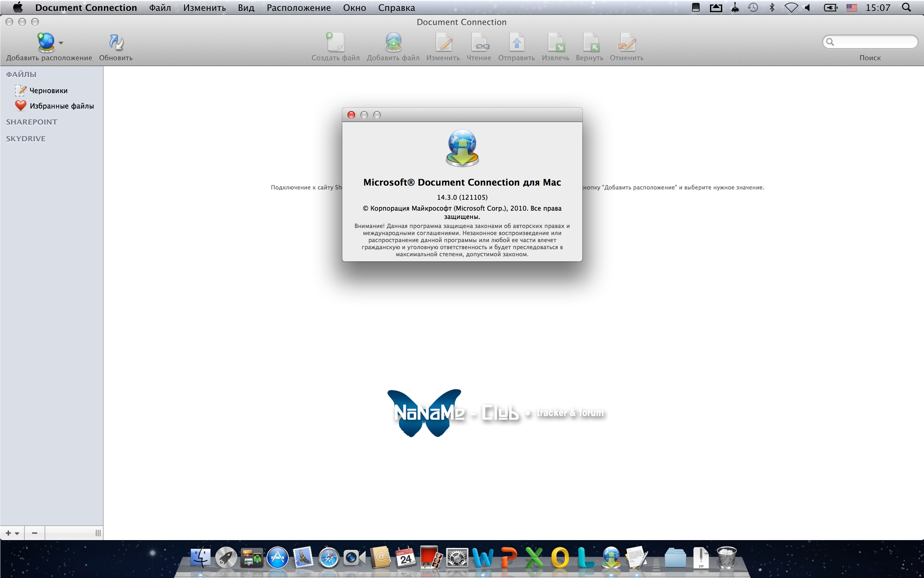Screen dimensions: 924x578
Task: Open Mail stamp icon in the Dock
Action: pos(303,557)
